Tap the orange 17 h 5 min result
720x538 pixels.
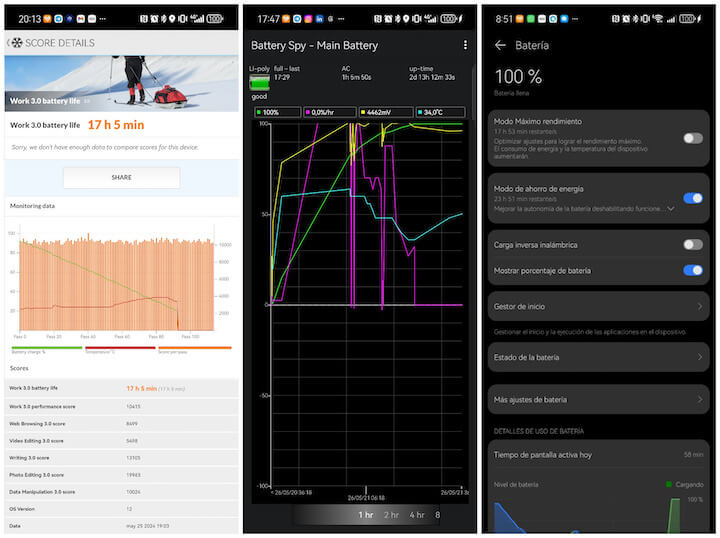point(116,125)
